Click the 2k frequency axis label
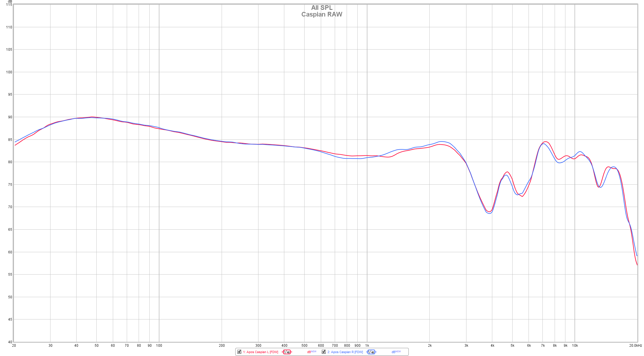Screen dimensions: 644x356 (430, 346)
